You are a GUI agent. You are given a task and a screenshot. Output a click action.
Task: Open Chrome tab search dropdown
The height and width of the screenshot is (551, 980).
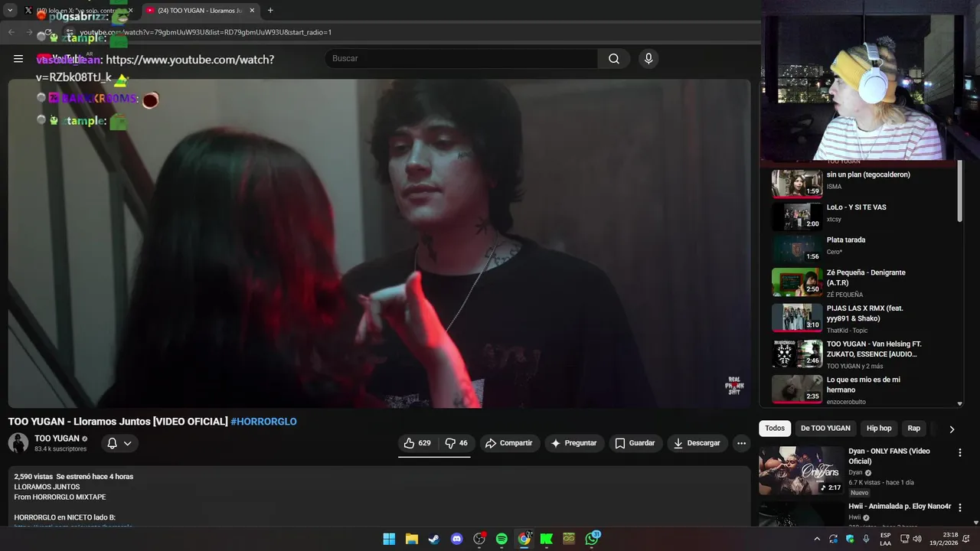coord(10,11)
